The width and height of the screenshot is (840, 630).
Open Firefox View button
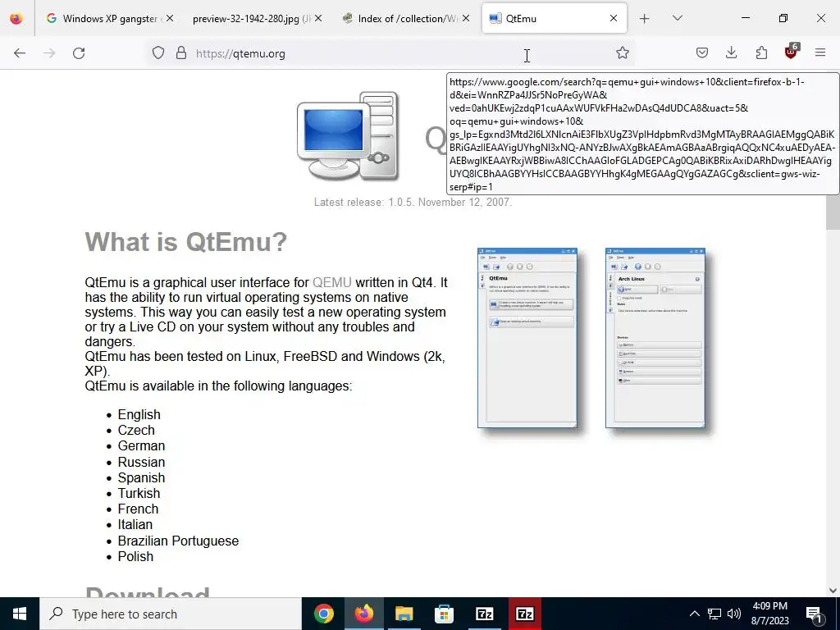[16, 19]
